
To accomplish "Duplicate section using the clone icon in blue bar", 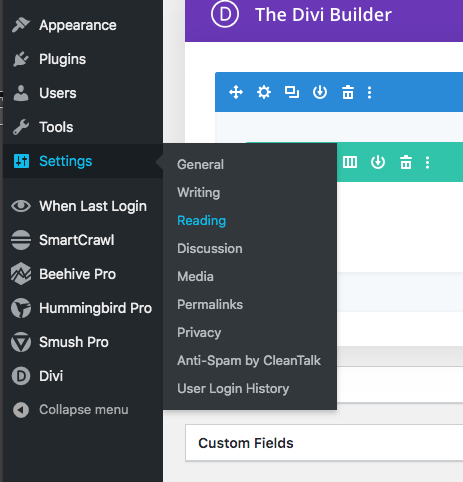I will point(292,92).
